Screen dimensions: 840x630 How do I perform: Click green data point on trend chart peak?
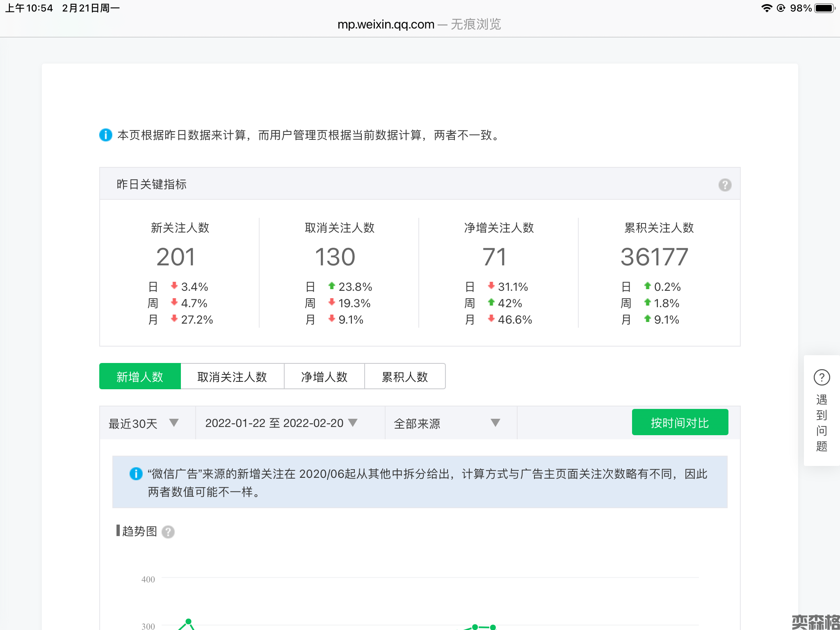pyautogui.click(x=188, y=621)
